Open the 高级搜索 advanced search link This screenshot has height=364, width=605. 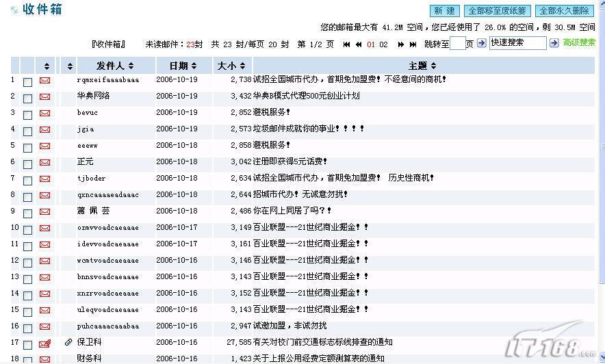pos(579,43)
